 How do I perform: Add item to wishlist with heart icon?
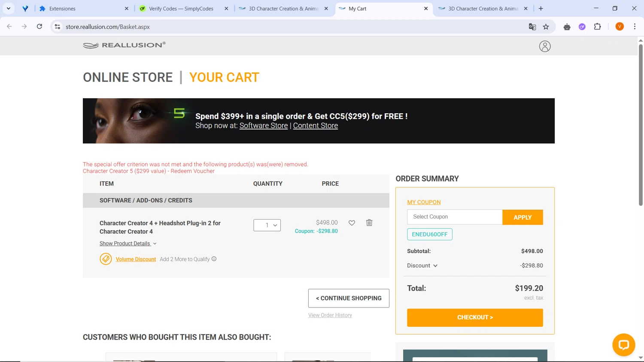[352, 223]
